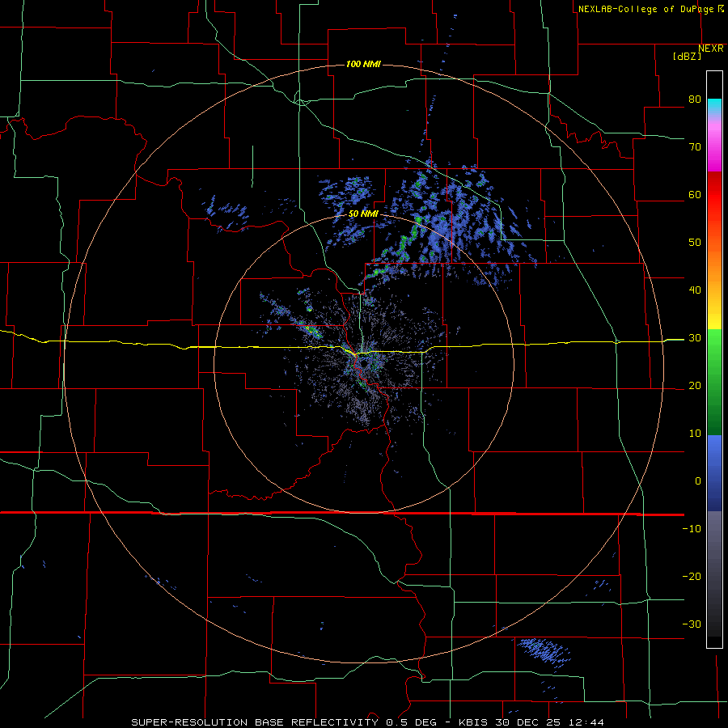Click the 60 dBZ legend value
This screenshot has height=728, width=728.
click(x=695, y=194)
